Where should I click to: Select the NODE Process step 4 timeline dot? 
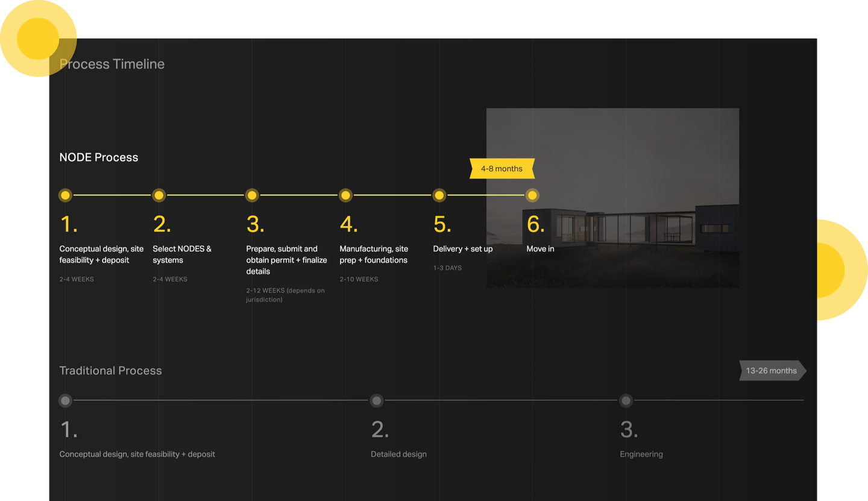[345, 195]
